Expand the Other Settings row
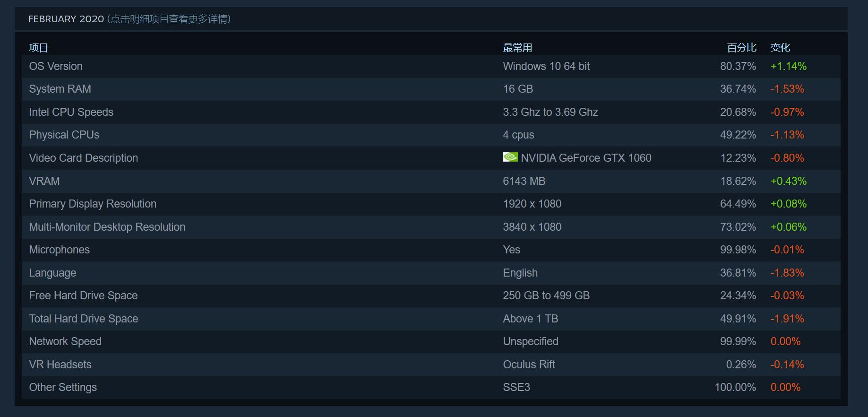The height and width of the screenshot is (417, 868). point(63,387)
